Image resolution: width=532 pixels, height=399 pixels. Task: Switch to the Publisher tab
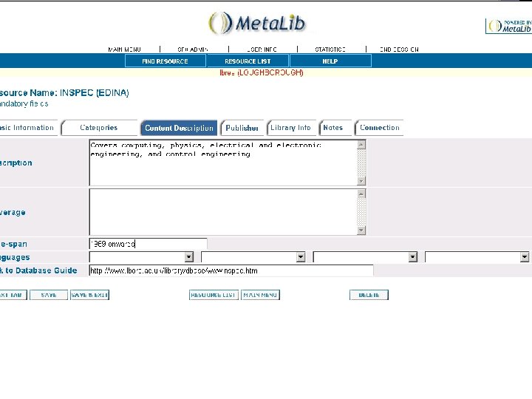point(242,128)
